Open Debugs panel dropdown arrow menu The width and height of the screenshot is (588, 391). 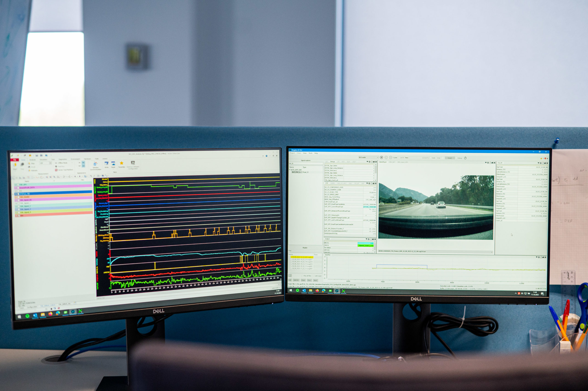click(367, 162)
